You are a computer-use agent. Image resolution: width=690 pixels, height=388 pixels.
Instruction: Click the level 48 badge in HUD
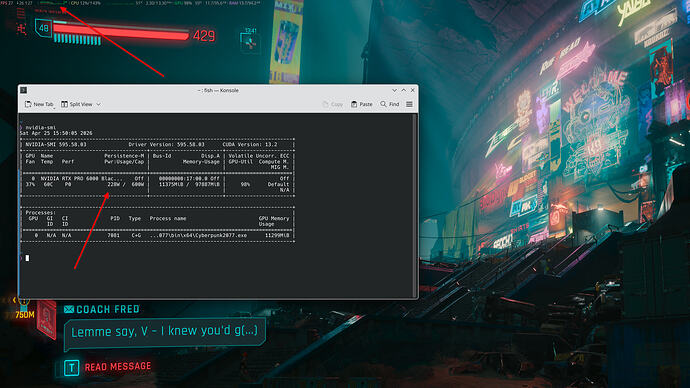(x=44, y=29)
